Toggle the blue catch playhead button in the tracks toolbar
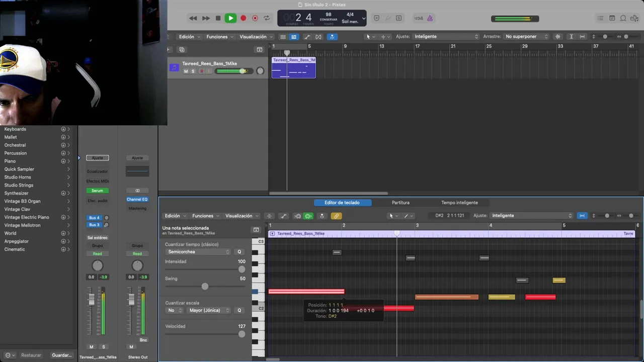 [x=332, y=37]
